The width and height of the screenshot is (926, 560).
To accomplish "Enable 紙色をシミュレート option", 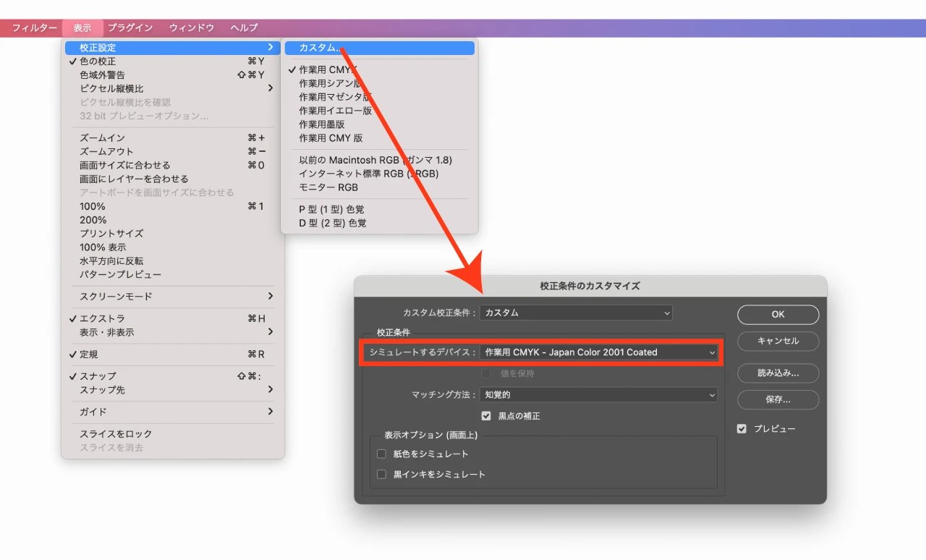I will [381, 454].
